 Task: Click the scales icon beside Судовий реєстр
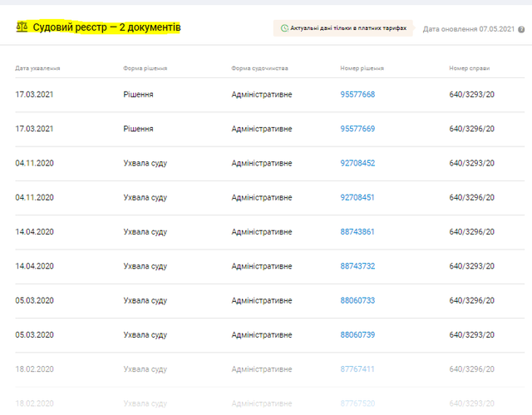tap(22, 27)
